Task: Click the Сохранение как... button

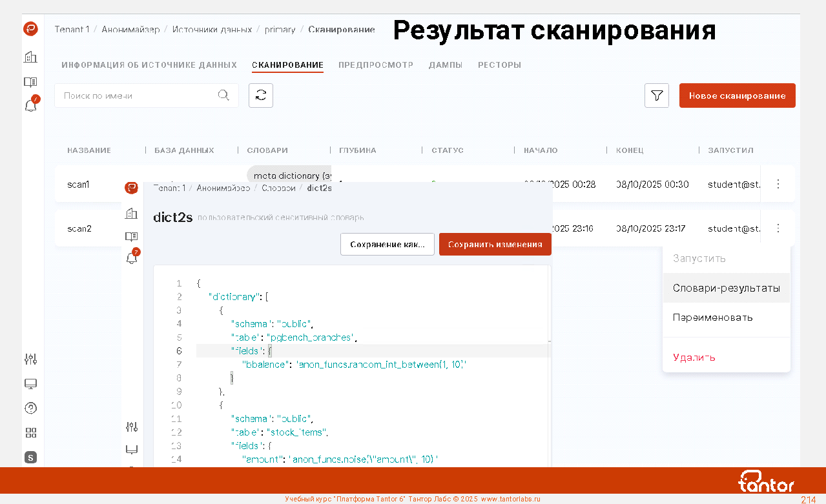Action: pos(387,245)
